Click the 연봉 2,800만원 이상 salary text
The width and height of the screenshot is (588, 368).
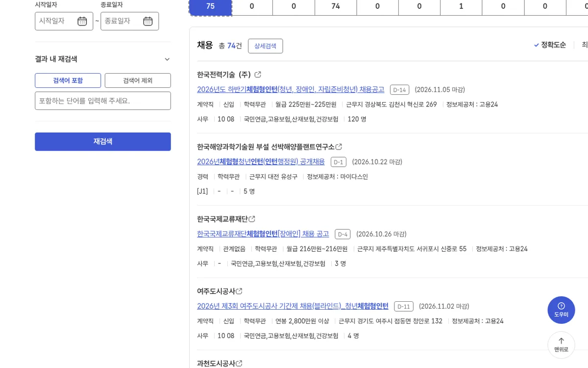[x=302, y=321]
